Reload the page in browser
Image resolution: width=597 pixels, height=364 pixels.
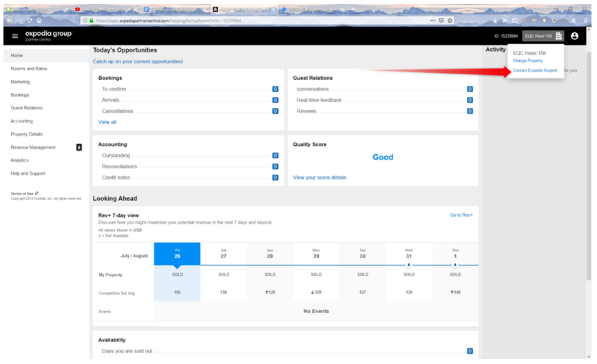point(30,21)
